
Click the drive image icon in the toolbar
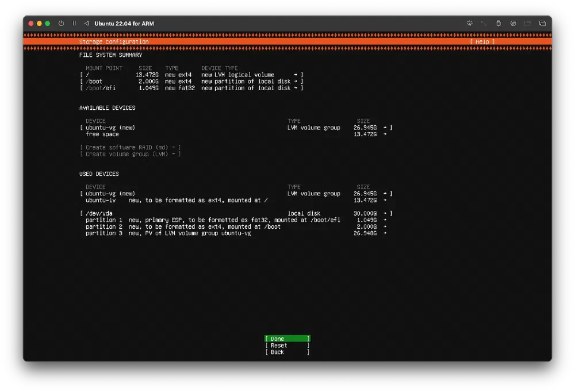pyautogui.click(x=513, y=24)
